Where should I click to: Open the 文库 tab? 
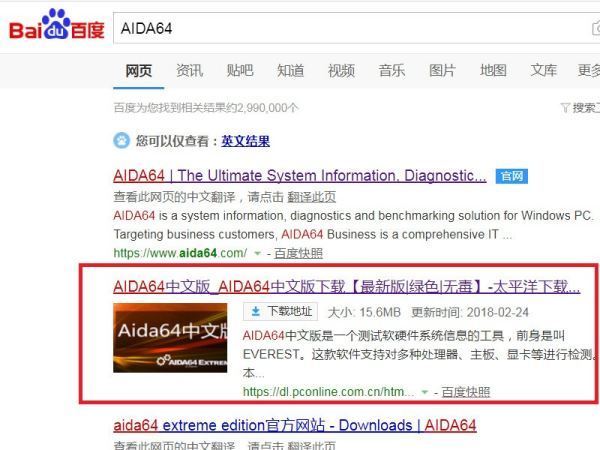[x=544, y=71]
